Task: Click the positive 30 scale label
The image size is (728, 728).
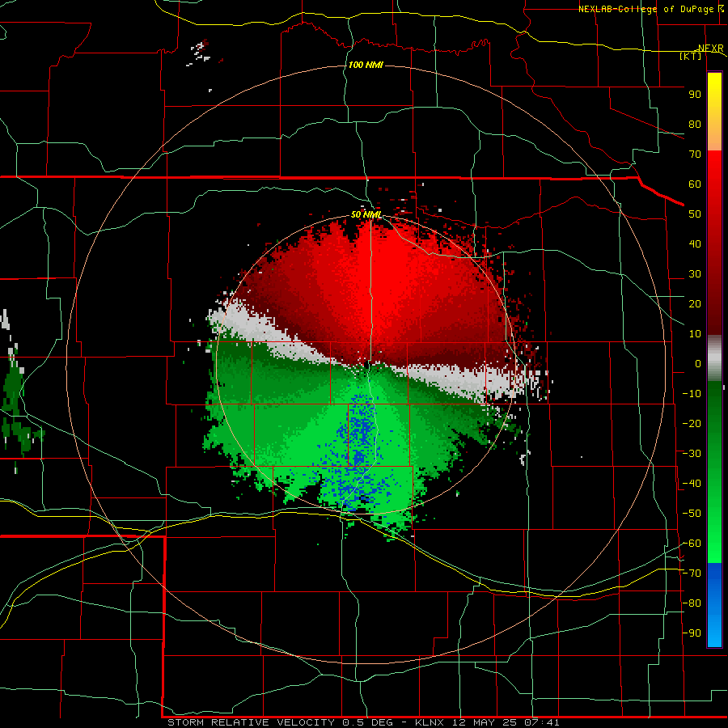Action: tap(695, 274)
